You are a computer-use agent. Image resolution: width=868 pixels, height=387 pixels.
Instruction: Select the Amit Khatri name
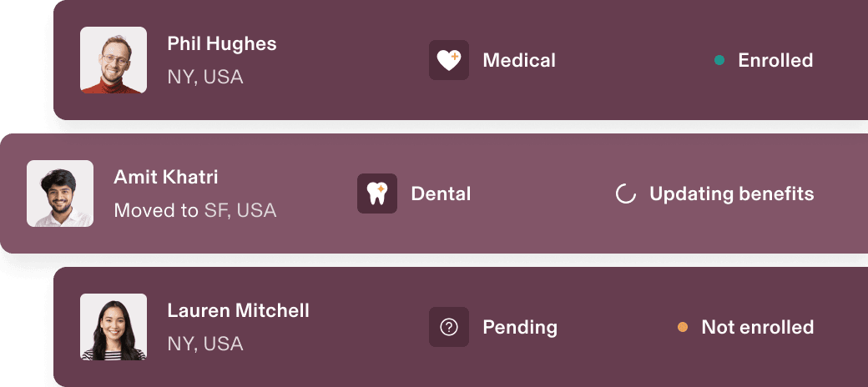(166, 177)
